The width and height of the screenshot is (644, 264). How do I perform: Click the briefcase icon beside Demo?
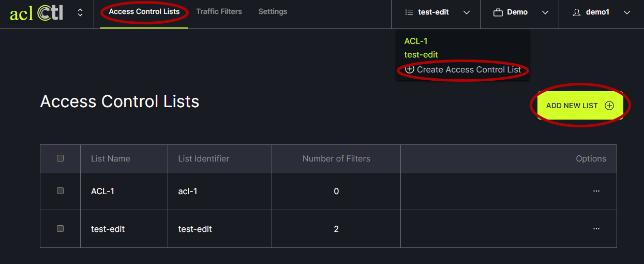pyautogui.click(x=498, y=12)
